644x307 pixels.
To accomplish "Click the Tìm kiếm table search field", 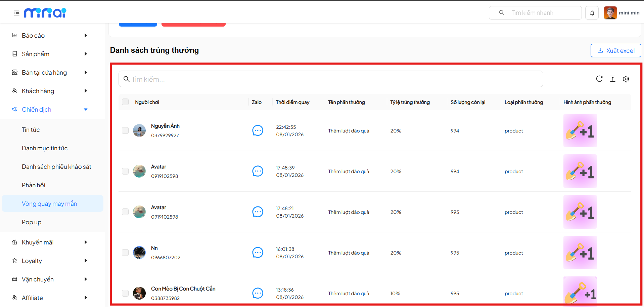I will coord(331,79).
